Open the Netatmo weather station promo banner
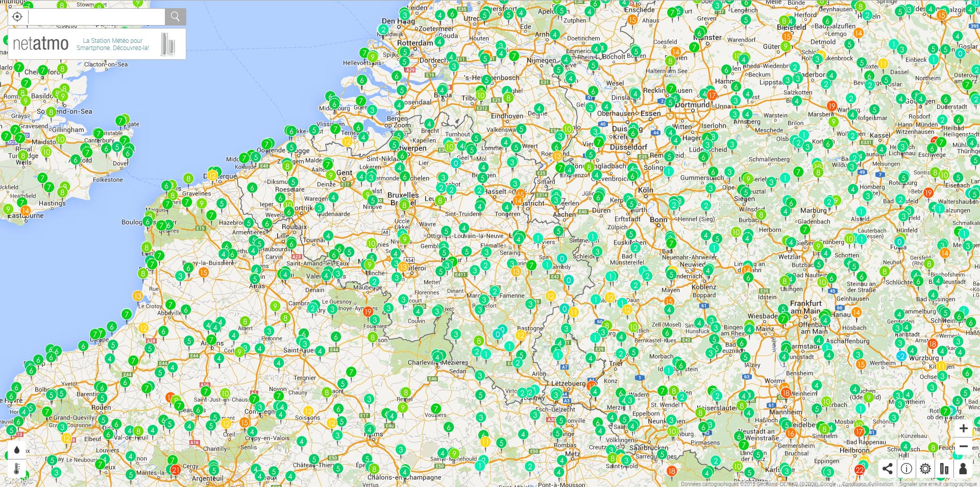The image size is (980, 487). pos(97,44)
